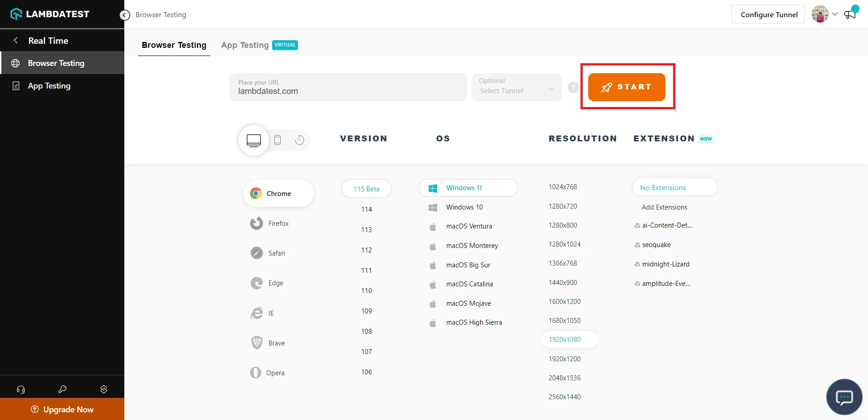The width and height of the screenshot is (868, 420).
Task: Choose version 112
Action: tap(366, 250)
